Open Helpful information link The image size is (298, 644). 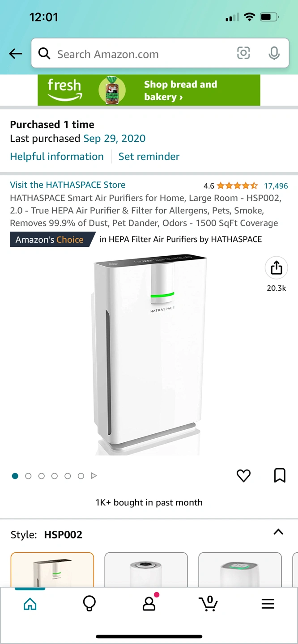(x=57, y=157)
